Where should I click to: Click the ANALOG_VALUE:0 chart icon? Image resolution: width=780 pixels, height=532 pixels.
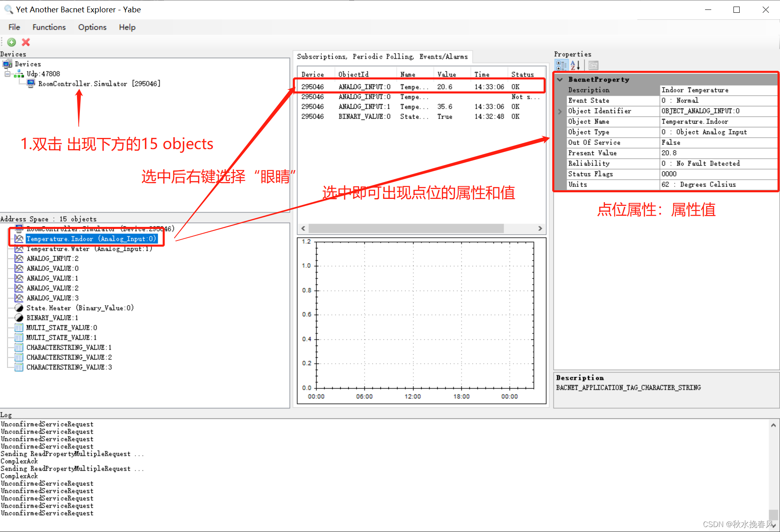click(x=19, y=268)
